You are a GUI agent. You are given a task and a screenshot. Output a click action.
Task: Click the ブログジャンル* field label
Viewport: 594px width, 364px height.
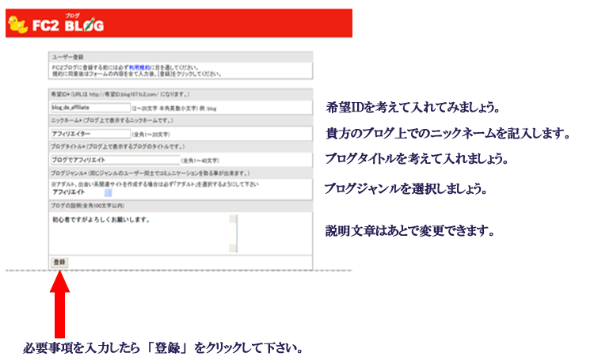150,173
